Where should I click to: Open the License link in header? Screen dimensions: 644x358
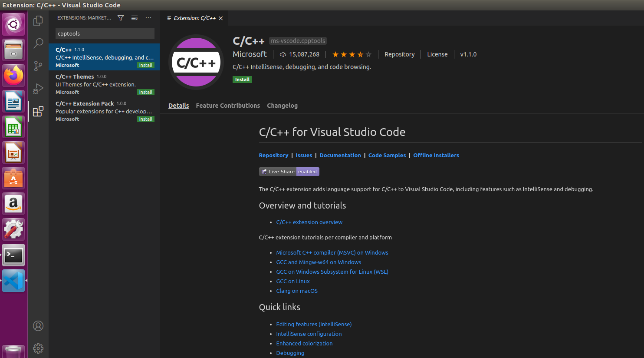point(437,54)
